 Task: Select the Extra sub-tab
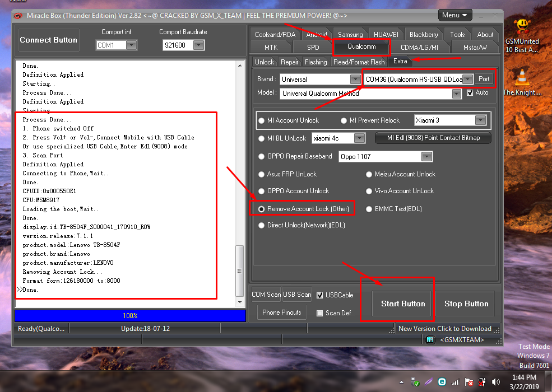(x=400, y=61)
